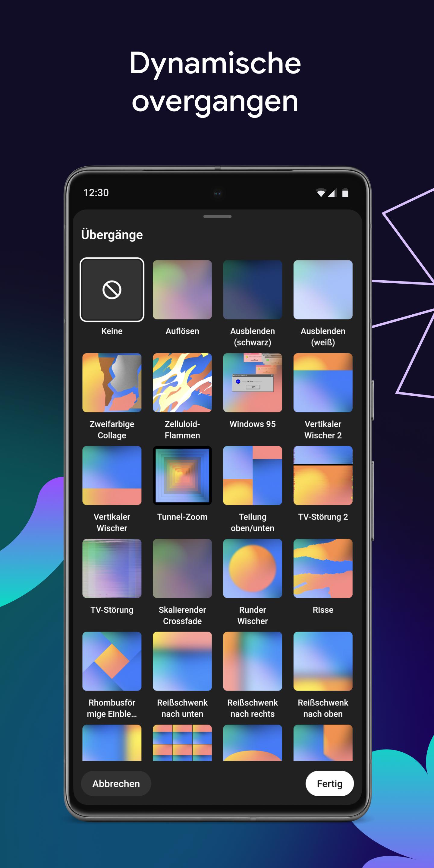Pick the Ausblenden (weiß) transition
434x868 pixels.
click(323, 289)
